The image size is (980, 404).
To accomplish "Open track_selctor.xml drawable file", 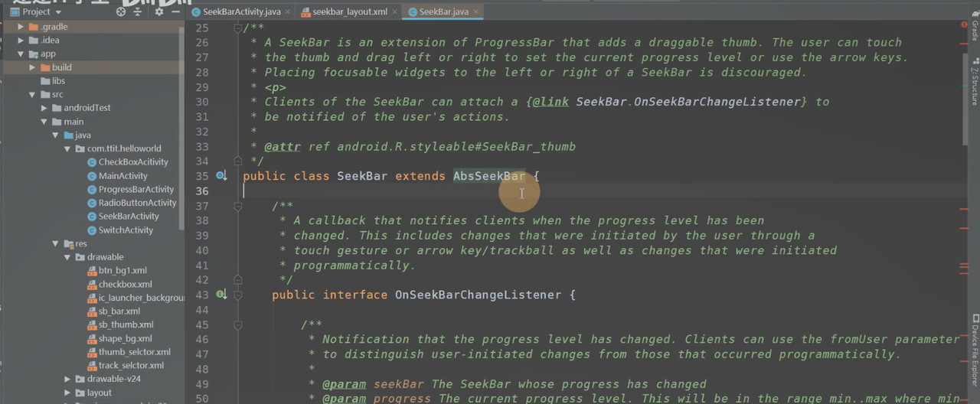I will [131, 366].
